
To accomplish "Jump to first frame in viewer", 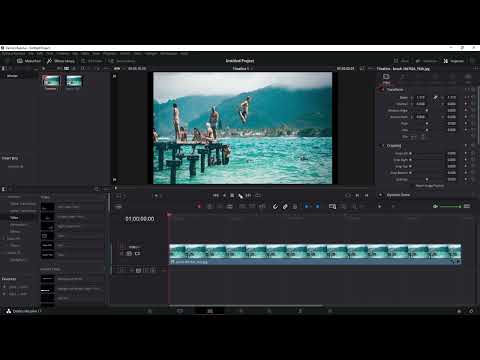I will click(216, 196).
